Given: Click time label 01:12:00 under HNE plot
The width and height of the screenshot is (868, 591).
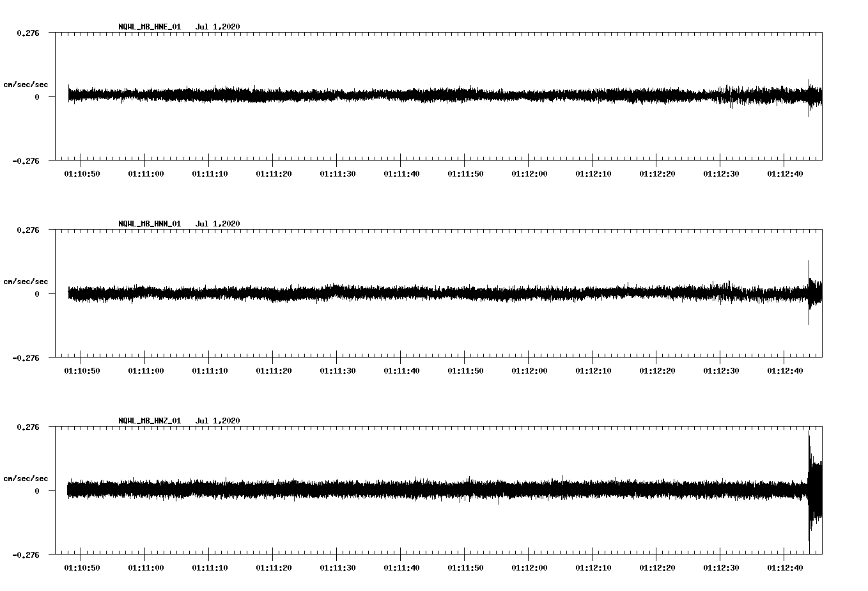Looking at the screenshot, I should click(x=529, y=174).
